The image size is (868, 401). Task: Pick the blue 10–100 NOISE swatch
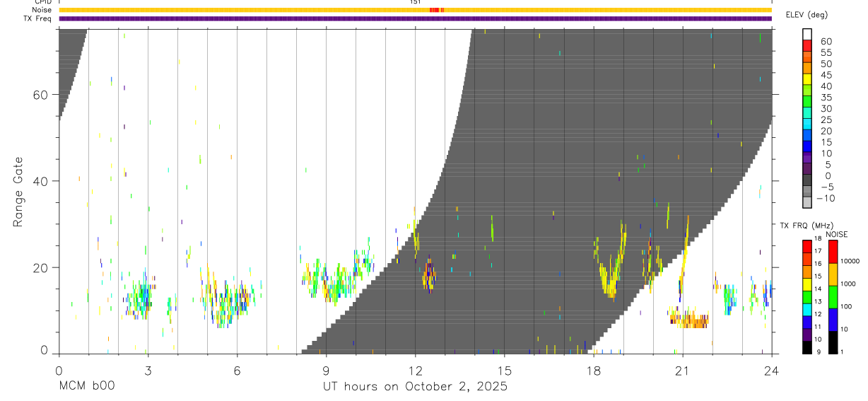[x=833, y=320]
